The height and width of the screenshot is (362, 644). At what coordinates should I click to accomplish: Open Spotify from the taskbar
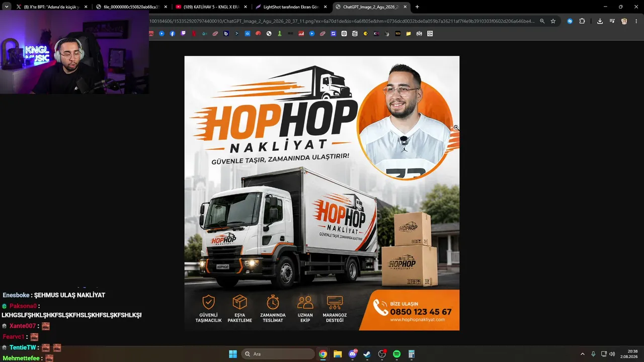(x=396, y=354)
